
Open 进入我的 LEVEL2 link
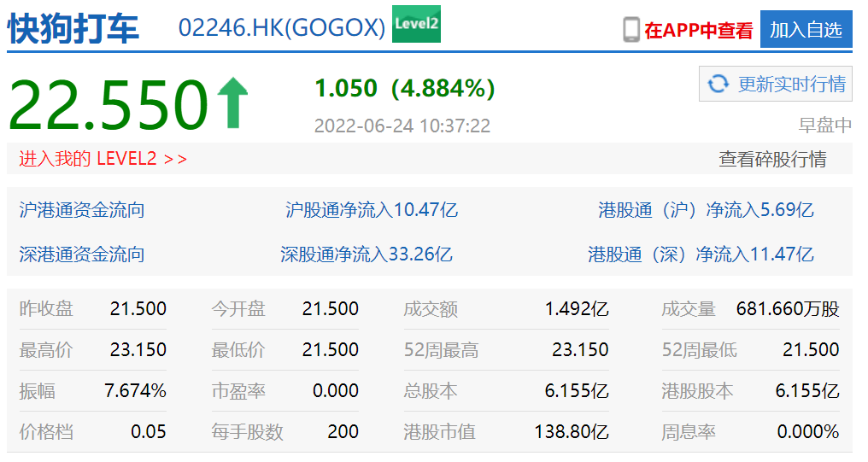click(x=103, y=159)
